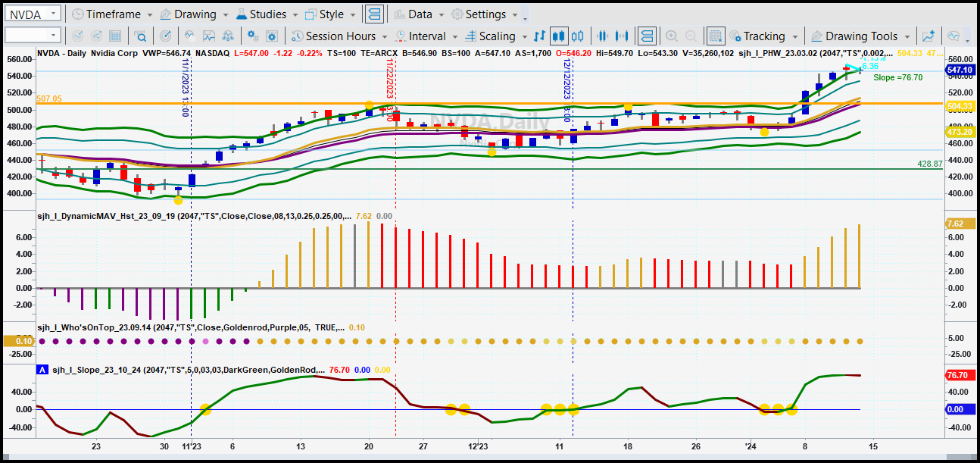The height and width of the screenshot is (463, 980).
Task: Toggle the dotted grid selection icon before Tracking
Action: pyautogui.click(x=716, y=36)
